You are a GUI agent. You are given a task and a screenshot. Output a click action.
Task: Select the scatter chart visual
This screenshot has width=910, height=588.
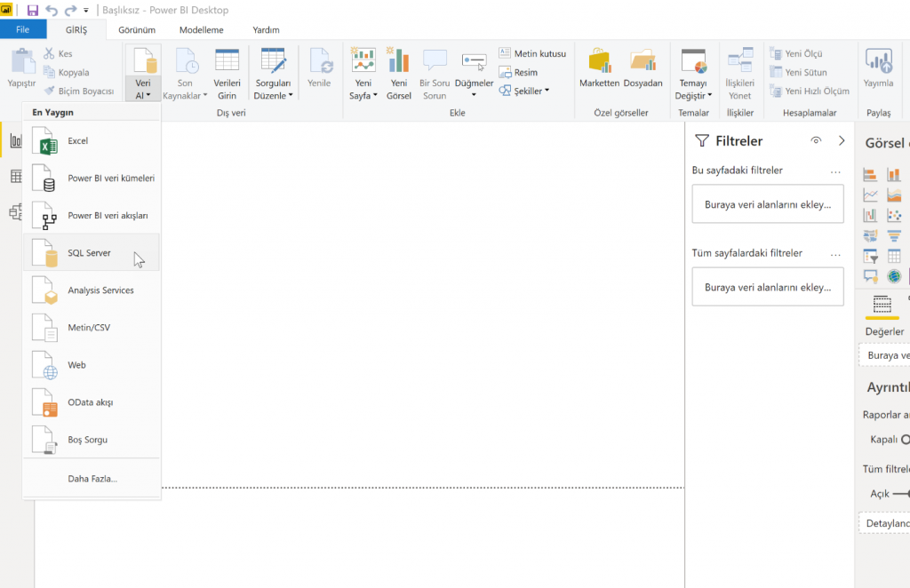click(x=894, y=215)
